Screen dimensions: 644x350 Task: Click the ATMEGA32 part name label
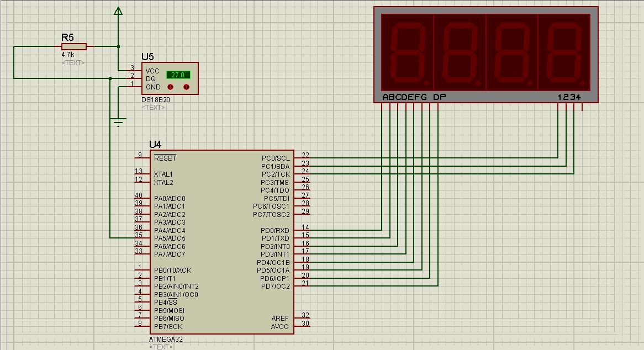pyautogui.click(x=166, y=340)
